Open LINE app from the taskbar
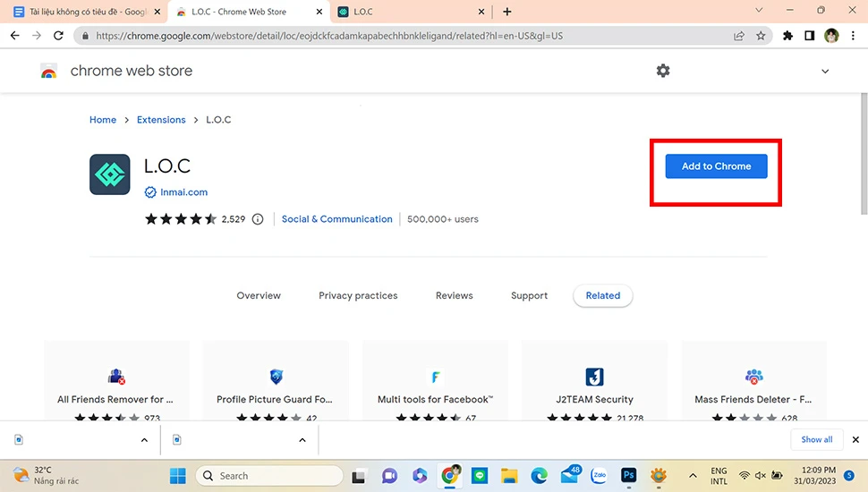The image size is (868, 492). [x=480, y=475]
